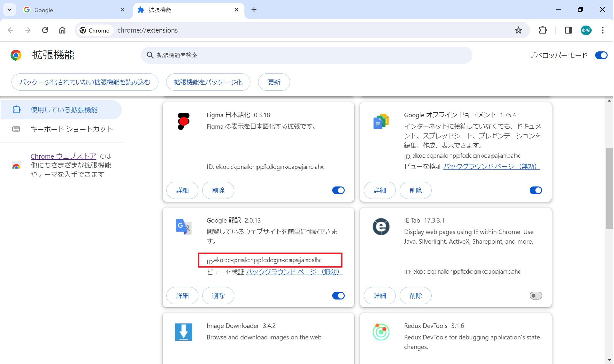Click the Home button
The width and height of the screenshot is (614, 364).
point(62,30)
